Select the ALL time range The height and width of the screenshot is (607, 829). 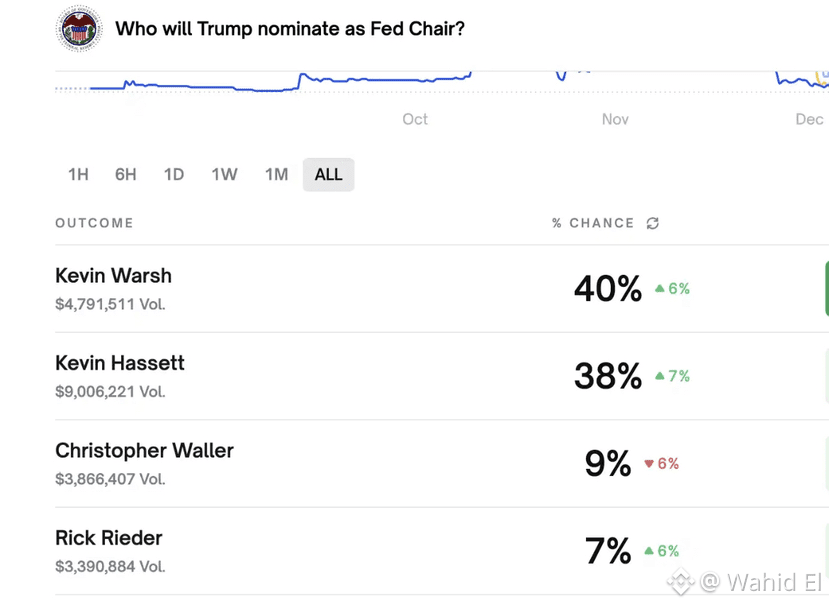tap(328, 175)
